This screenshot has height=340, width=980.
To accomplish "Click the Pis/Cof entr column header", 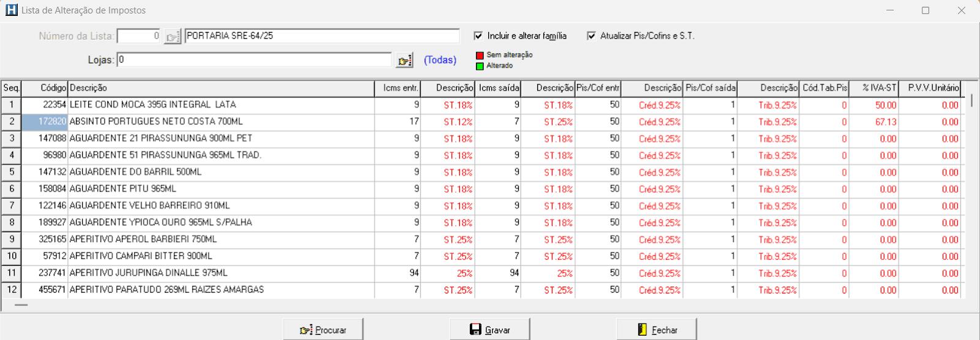I will 598,88.
